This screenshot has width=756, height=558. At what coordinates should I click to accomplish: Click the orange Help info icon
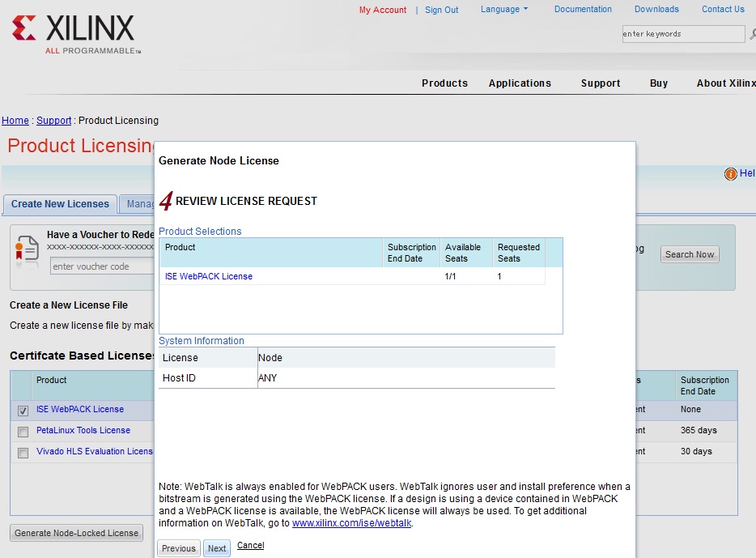pos(730,173)
